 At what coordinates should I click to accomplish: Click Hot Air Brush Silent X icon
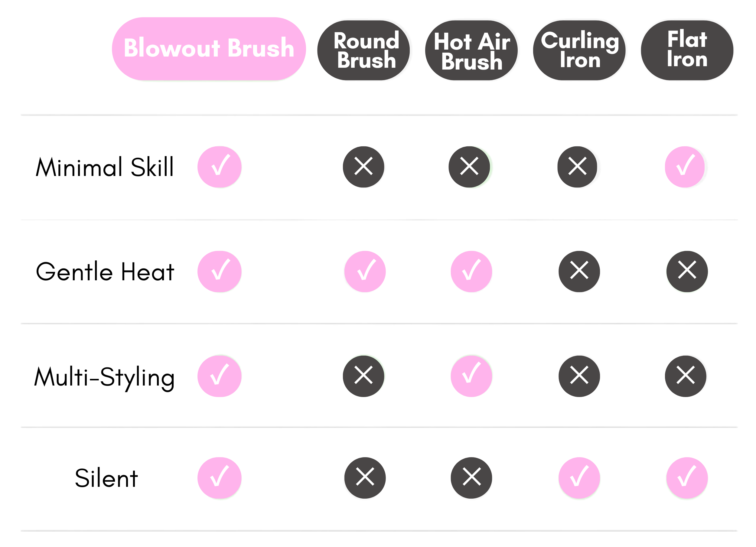coord(471,478)
